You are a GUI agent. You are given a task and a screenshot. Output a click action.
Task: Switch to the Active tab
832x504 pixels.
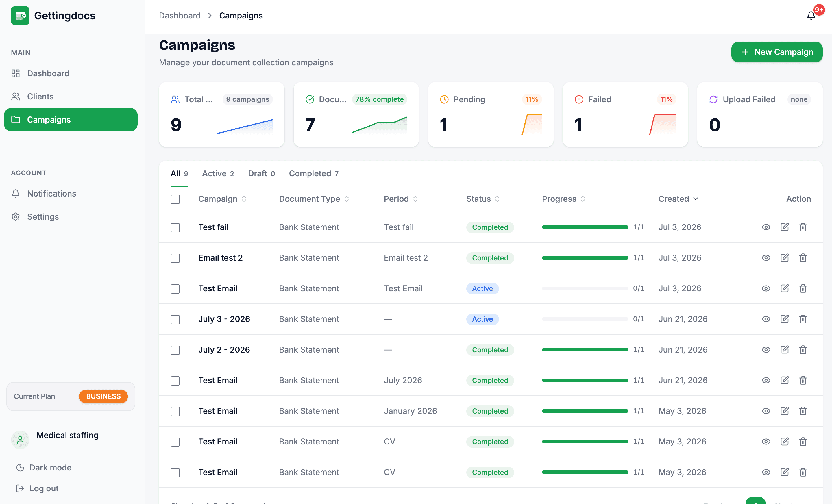[218, 173]
